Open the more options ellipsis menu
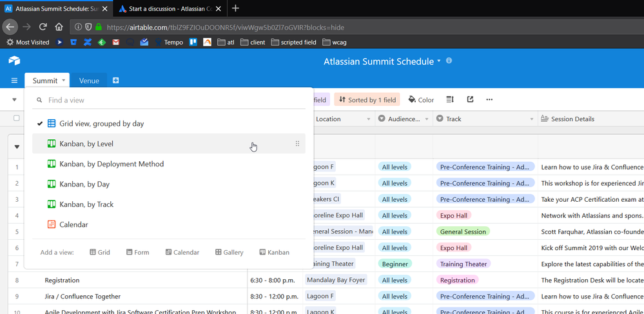The image size is (644, 314). pyautogui.click(x=489, y=99)
